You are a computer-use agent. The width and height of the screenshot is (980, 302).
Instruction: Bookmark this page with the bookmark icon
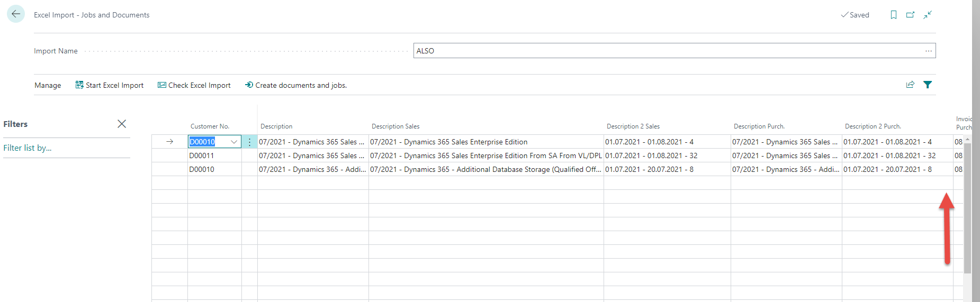[x=894, y=15]
